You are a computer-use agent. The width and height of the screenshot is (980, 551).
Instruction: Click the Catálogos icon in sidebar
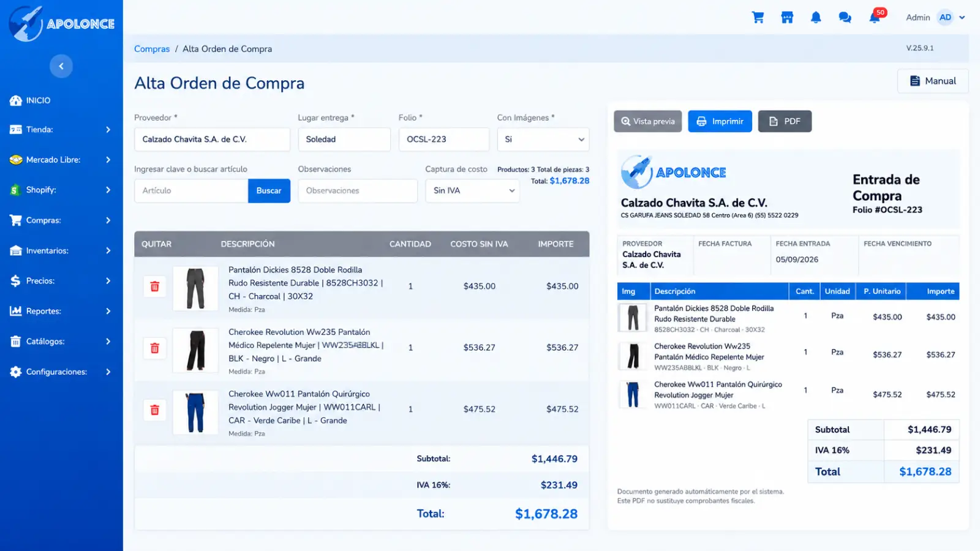click(x=16, y=342)
